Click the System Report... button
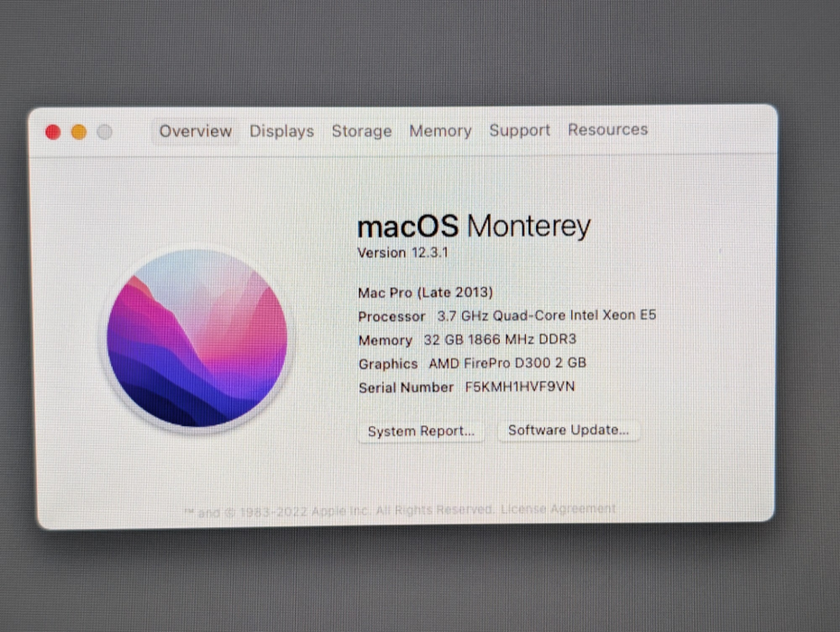Image resolution: width=840 pixels, height=632 pixels. pos(421,431)
